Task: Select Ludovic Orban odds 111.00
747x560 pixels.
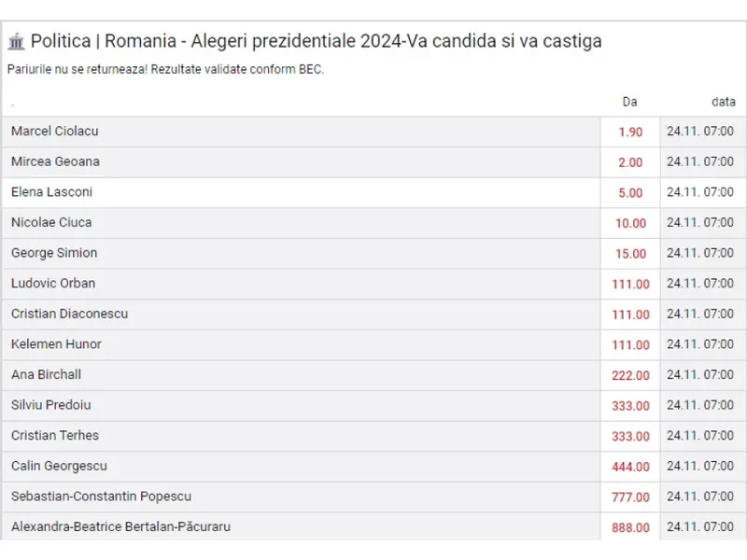Action: coord(630,285)
